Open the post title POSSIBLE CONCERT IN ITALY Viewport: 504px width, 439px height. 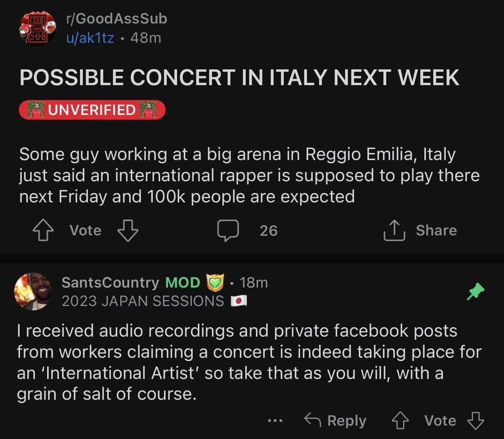pos(239,78)
